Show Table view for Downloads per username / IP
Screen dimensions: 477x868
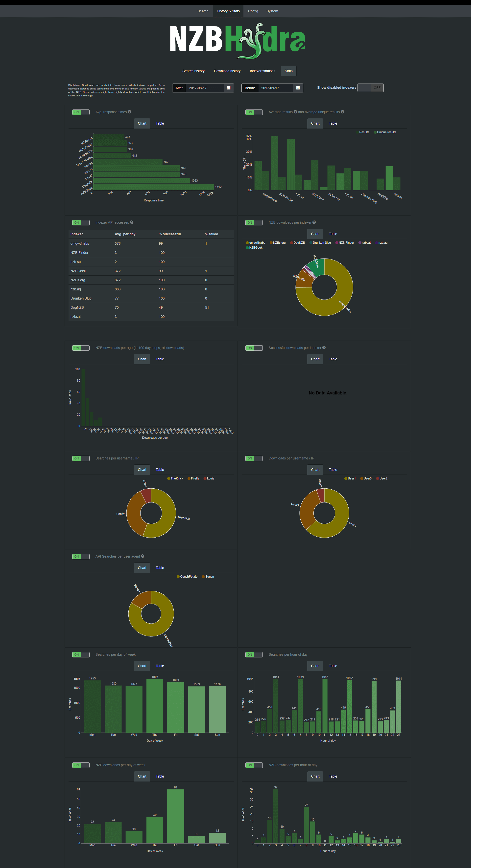point(333,470)
